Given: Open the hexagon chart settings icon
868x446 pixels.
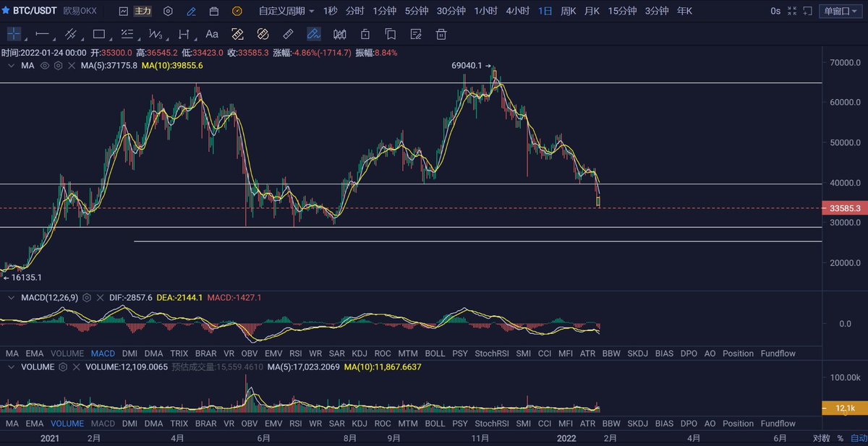Looking at the screenshot, I should (x=168, y=12).
